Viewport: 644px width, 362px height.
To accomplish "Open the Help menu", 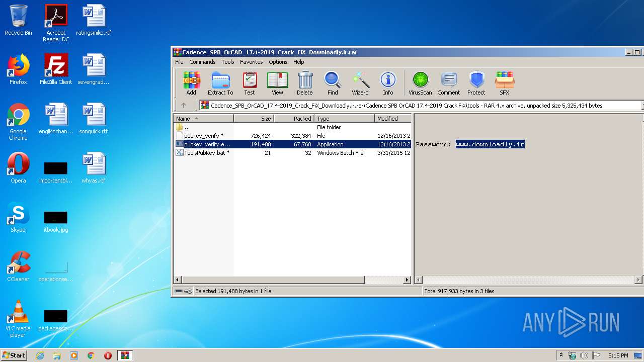I will tap(299, 62).
